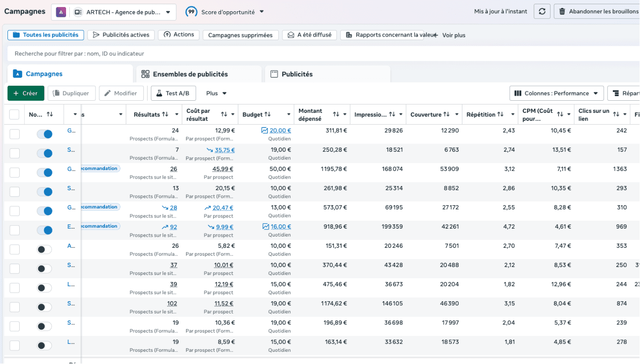Screen dimensions: 640x364
Task: Open Résultats column options caret
Action: (x=177, y=114)
